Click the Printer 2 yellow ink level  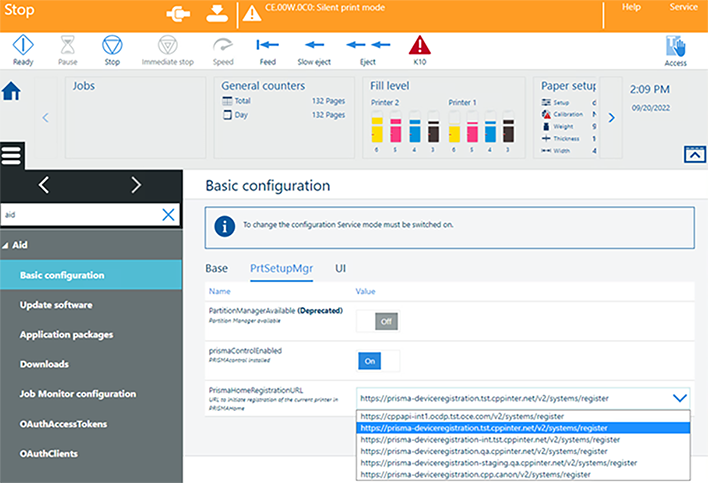(377, 130)
